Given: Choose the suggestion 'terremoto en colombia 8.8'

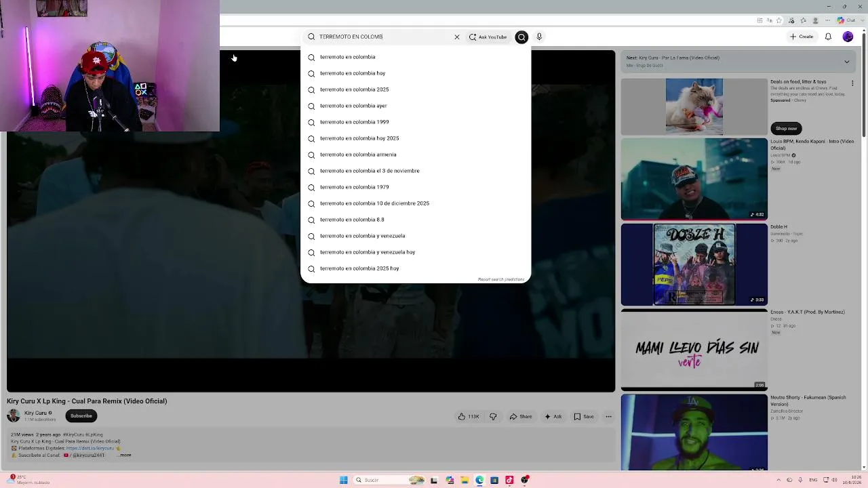Looking at the screenshot, I should point(416,220).
